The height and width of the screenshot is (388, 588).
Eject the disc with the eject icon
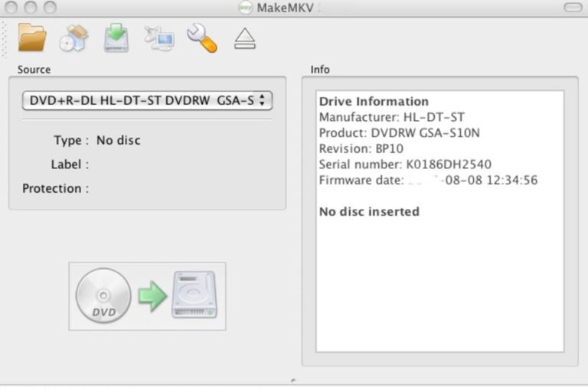point(245,38)
